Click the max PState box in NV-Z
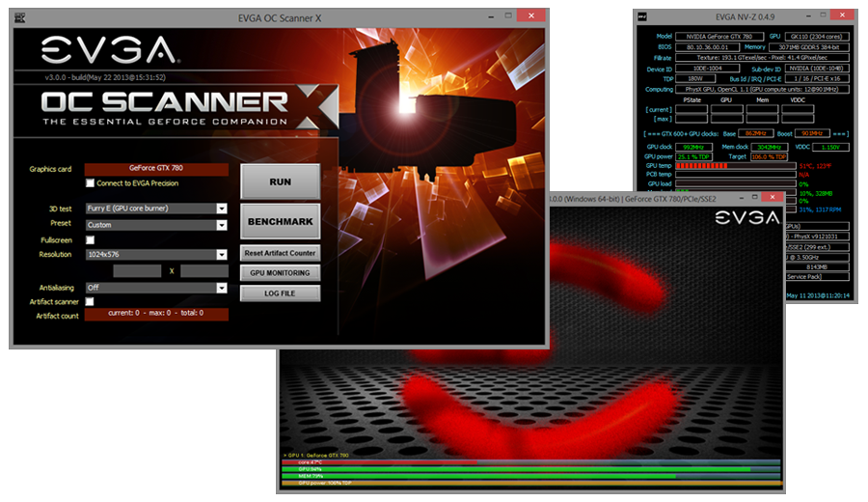The height and width of the screenshot is (502, 868). click(x=692, y=119)
